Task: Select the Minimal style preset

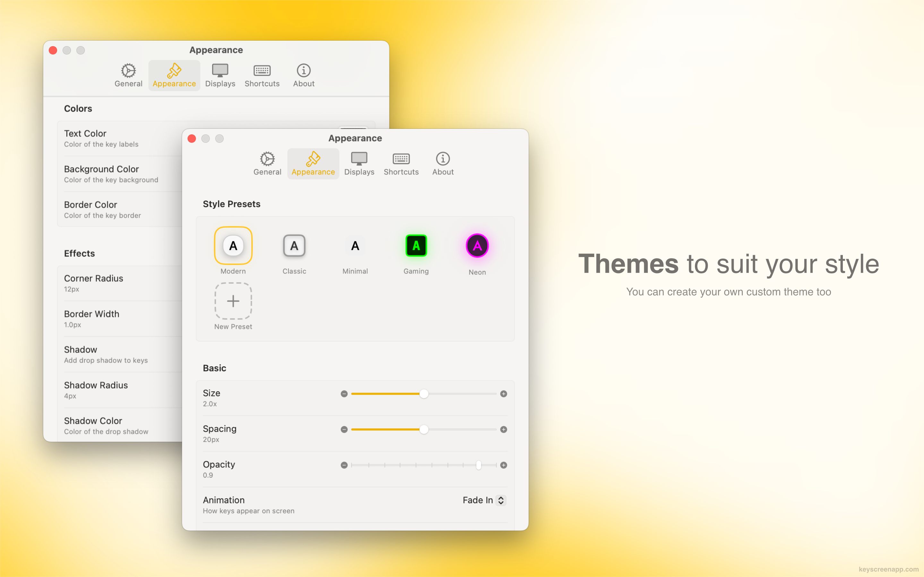Action: [x=355, y=246]
